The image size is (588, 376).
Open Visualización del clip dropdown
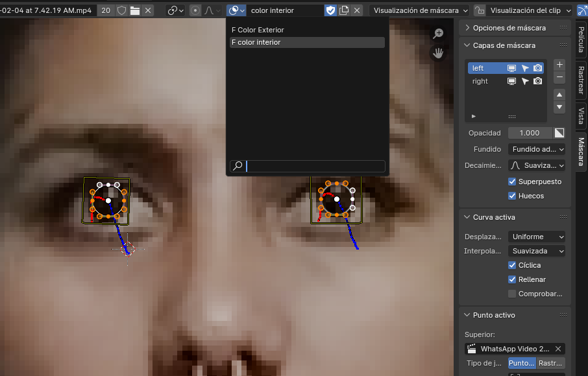pyautogui.click(x=530, y=10)
